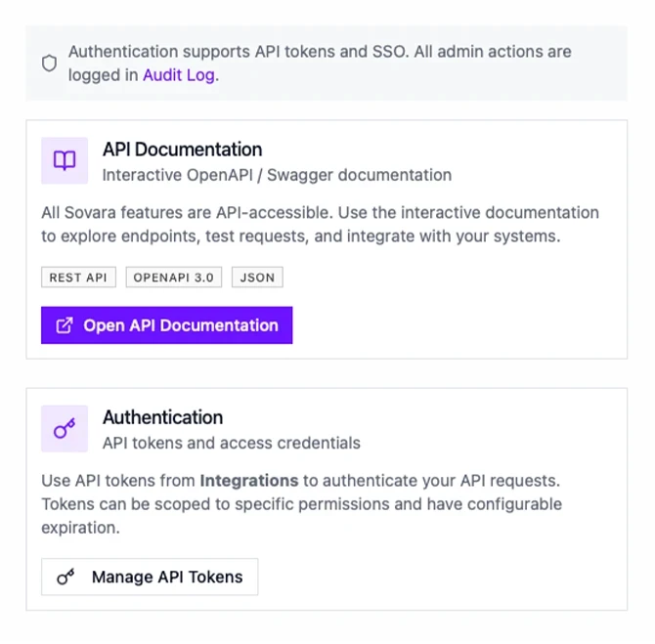Click the REST API tag
Screen dimensions: 655x644
(x=78, y=278)
